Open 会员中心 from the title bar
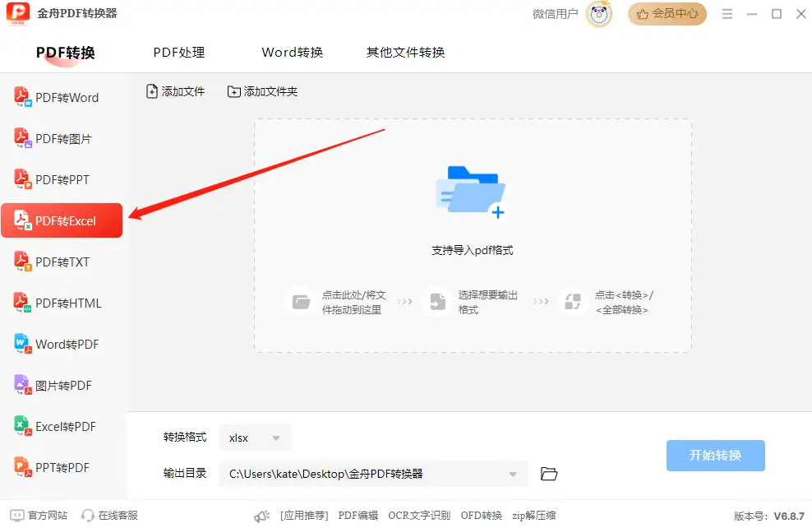 (667, 14)
